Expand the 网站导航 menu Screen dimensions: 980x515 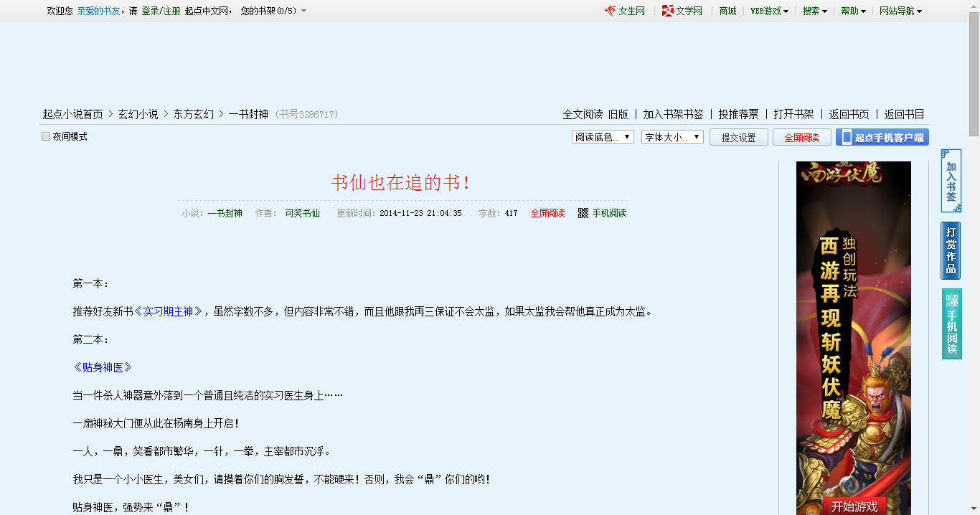(900, 11)
